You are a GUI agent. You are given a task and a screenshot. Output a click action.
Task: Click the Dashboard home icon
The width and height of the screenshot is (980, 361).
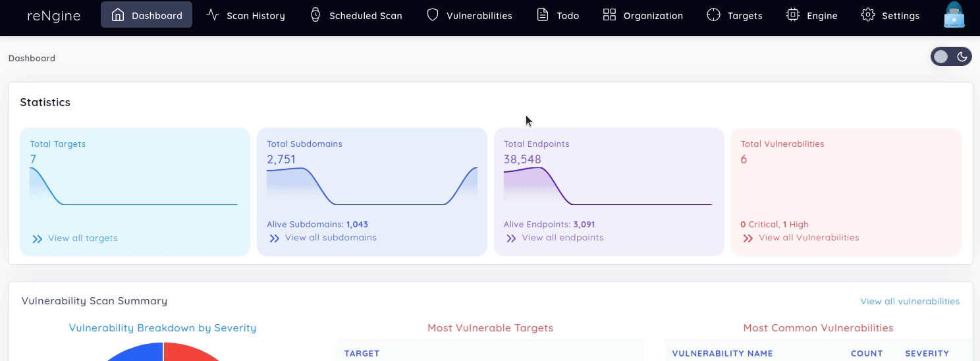pyautogui.click(x=118, y=14)
